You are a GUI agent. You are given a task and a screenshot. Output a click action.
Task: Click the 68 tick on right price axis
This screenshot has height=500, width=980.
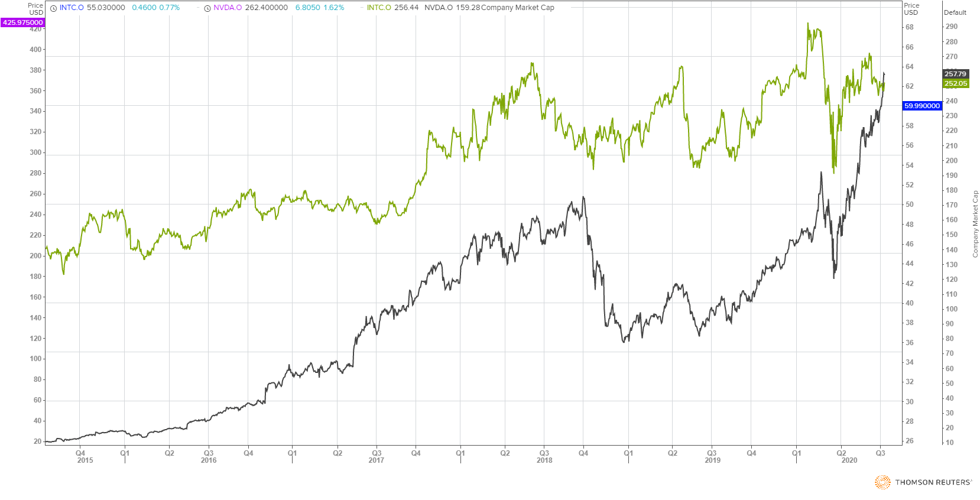910,27
